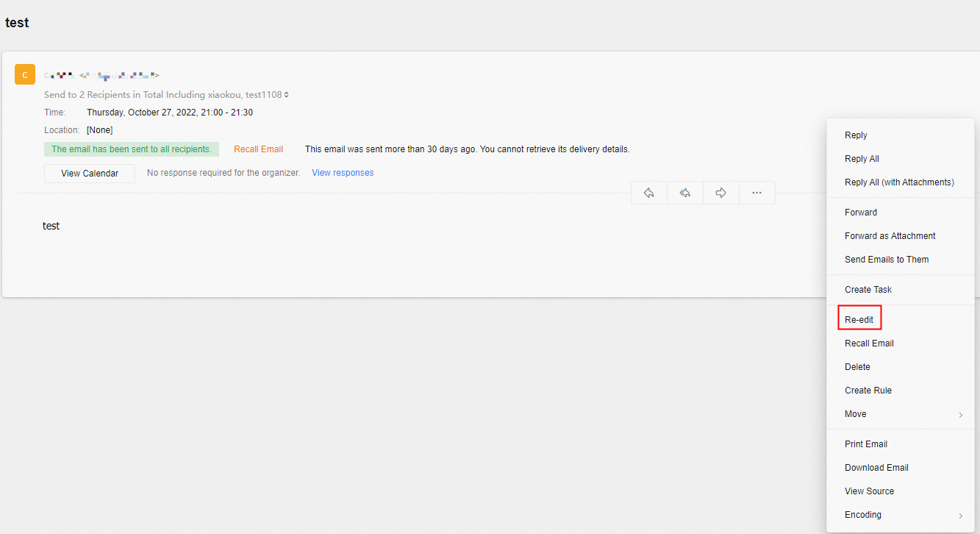Select the Forward arrow icon
The image size is (980, 534).
point(720,192)
